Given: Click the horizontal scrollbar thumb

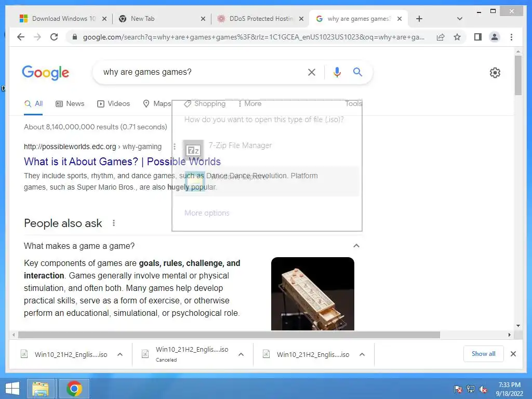Looking at the screenshot, I should coord(229,335).
